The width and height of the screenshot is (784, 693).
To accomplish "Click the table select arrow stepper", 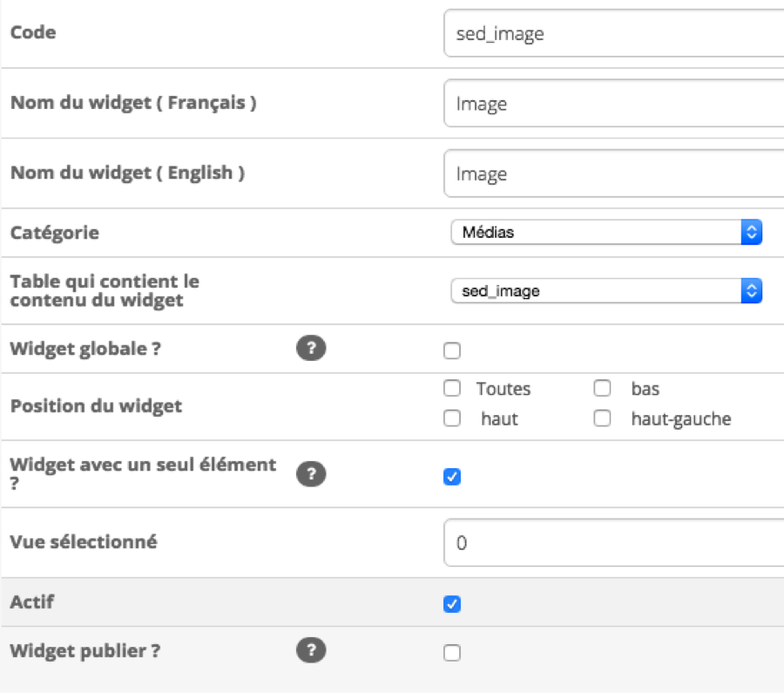I will (x=752, y=290).
